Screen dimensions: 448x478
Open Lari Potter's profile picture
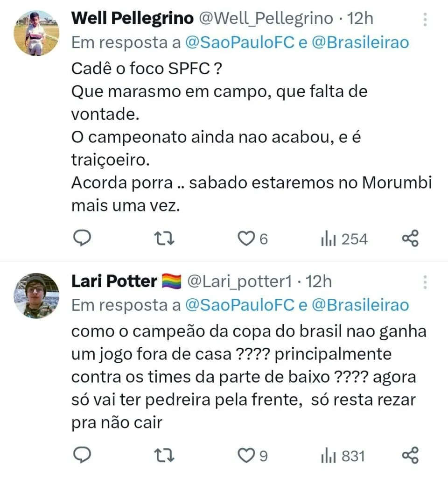[36, 295]
